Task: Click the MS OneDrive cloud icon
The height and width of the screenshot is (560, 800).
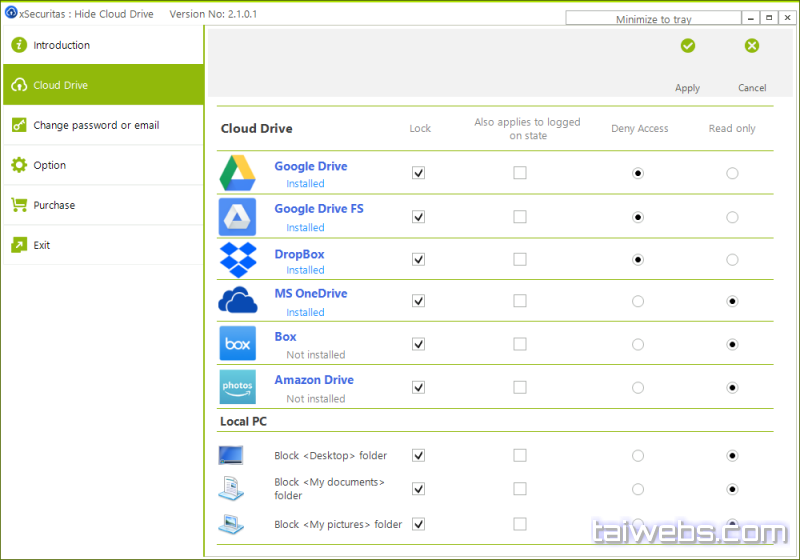Action: pos(238,301)
